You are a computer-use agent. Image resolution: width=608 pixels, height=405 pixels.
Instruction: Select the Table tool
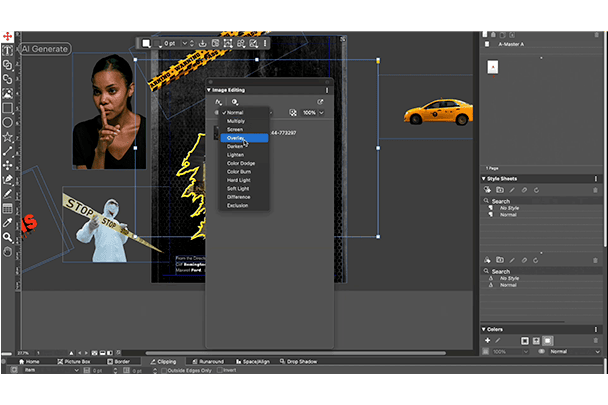[7, 208]
